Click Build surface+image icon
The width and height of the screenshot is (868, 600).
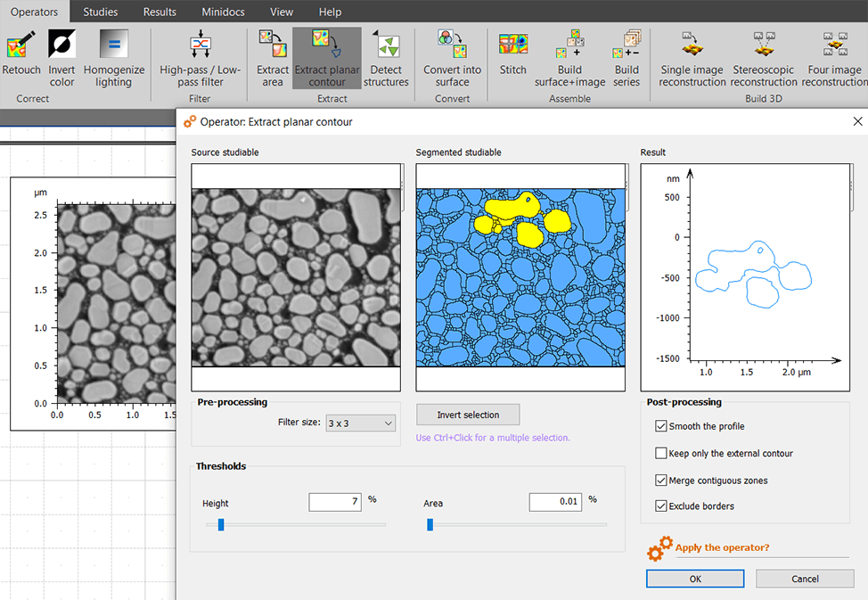[x=570, y=45]
